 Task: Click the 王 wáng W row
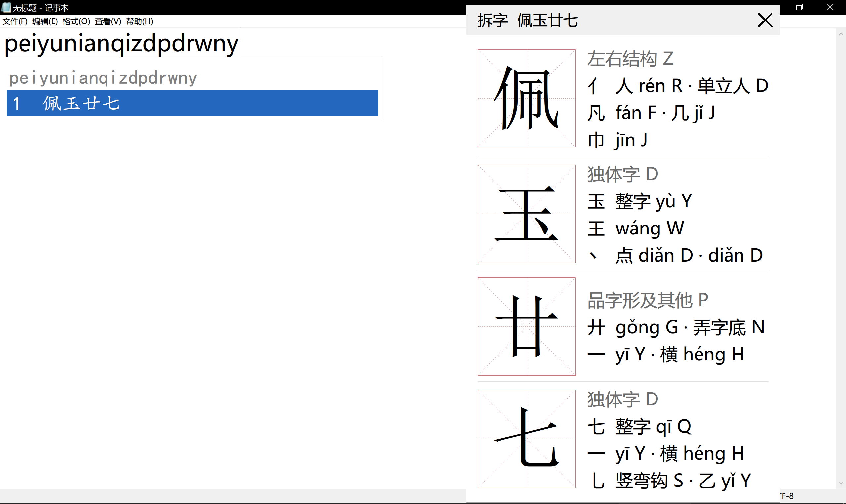coord(635,228)
